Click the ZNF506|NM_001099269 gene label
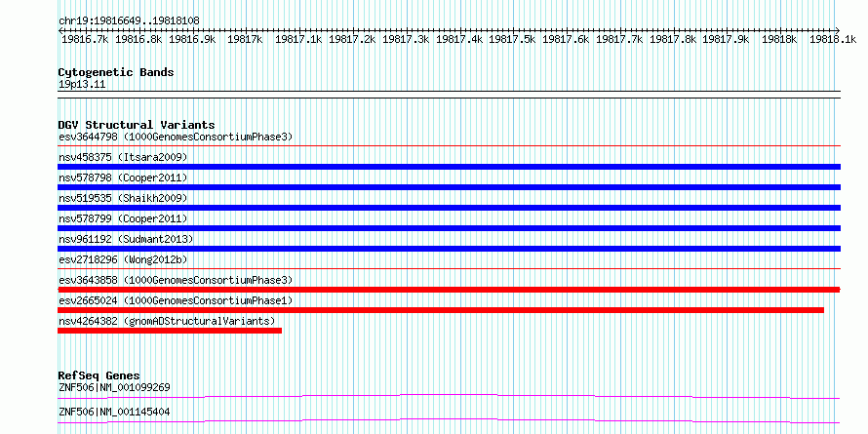868x434 pixels. click(x=114, y=387)
